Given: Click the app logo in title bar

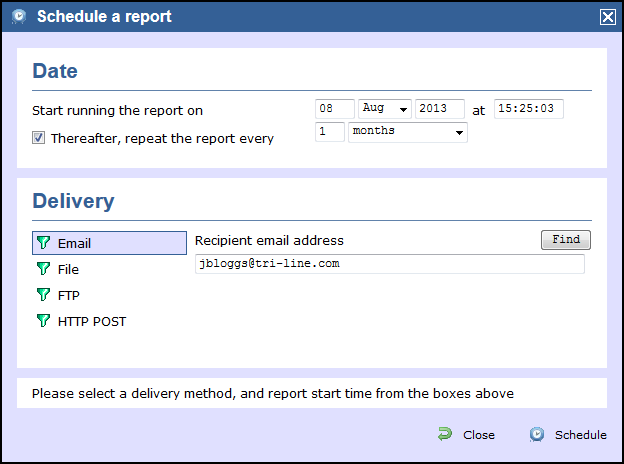Looking at the screenshot, I should [x=18, y=16].
